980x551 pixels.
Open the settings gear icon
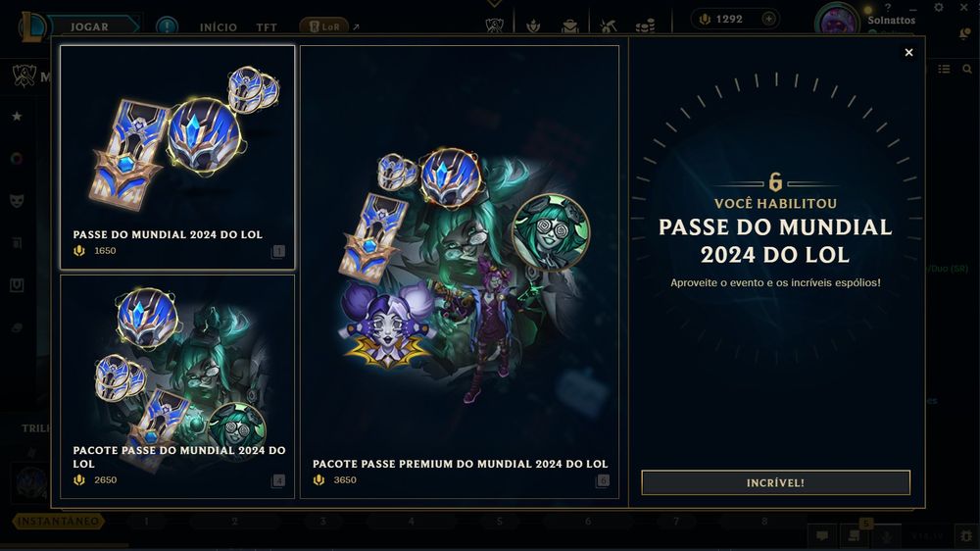pos(939,8)
